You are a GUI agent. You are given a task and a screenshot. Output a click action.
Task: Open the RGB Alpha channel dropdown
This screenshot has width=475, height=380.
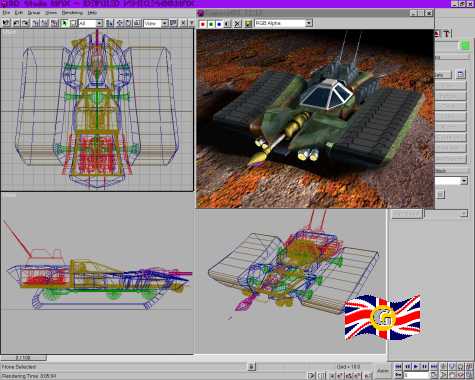click(x=284, y=23)
